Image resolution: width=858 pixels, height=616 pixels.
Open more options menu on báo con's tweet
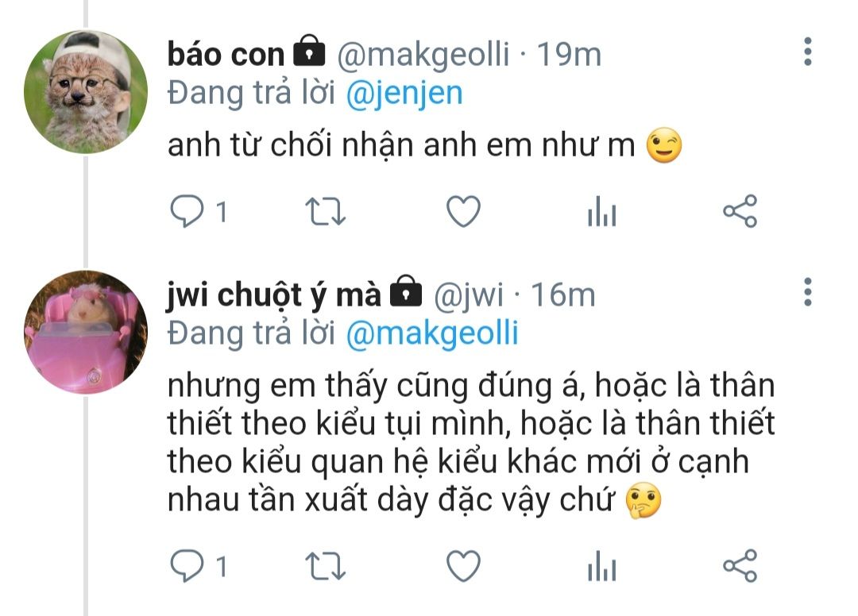click(x=808, y=52)
